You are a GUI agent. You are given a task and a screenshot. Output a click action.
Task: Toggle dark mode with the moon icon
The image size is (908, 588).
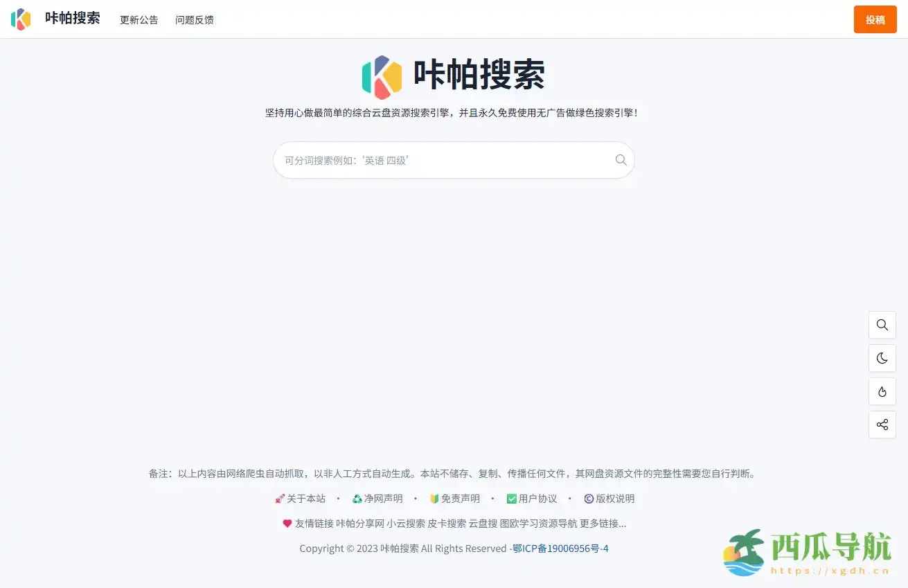882,358
